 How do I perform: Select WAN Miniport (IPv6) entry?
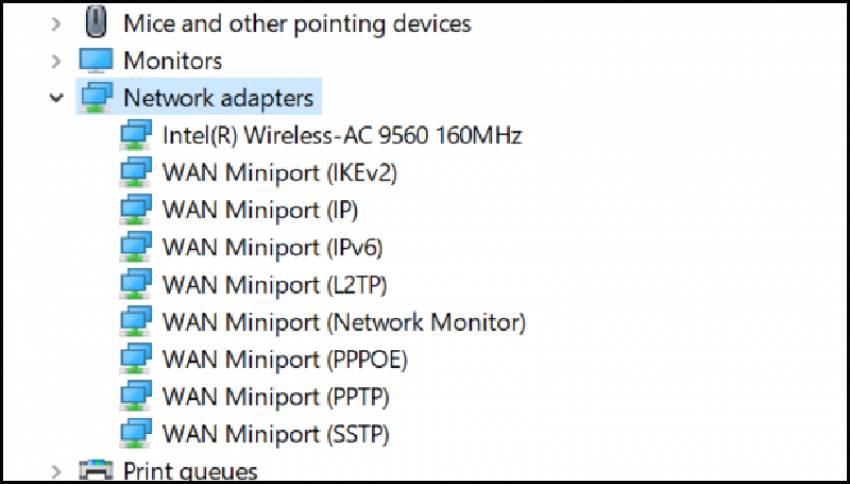click(272, 246)
